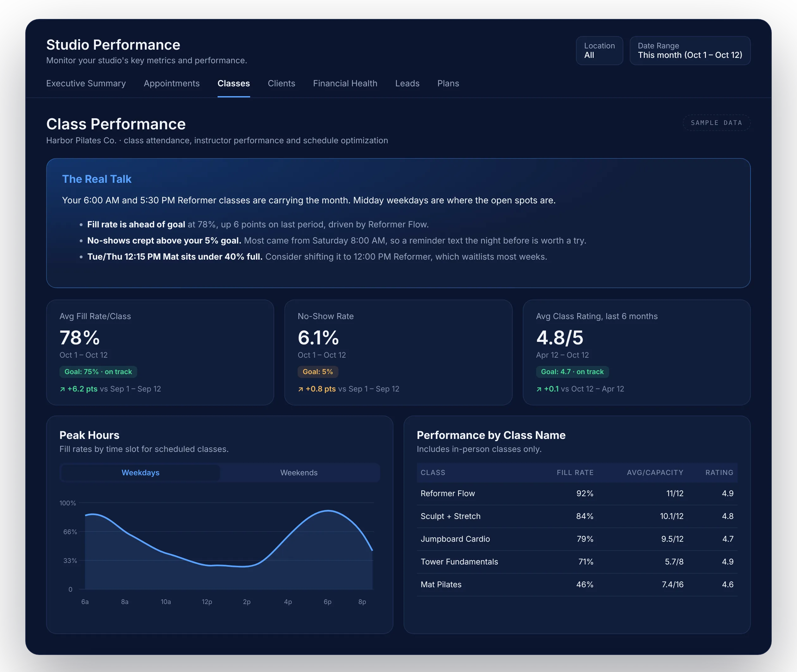
Task: Show Weekends peak hours
Action: tap(299, 473)
